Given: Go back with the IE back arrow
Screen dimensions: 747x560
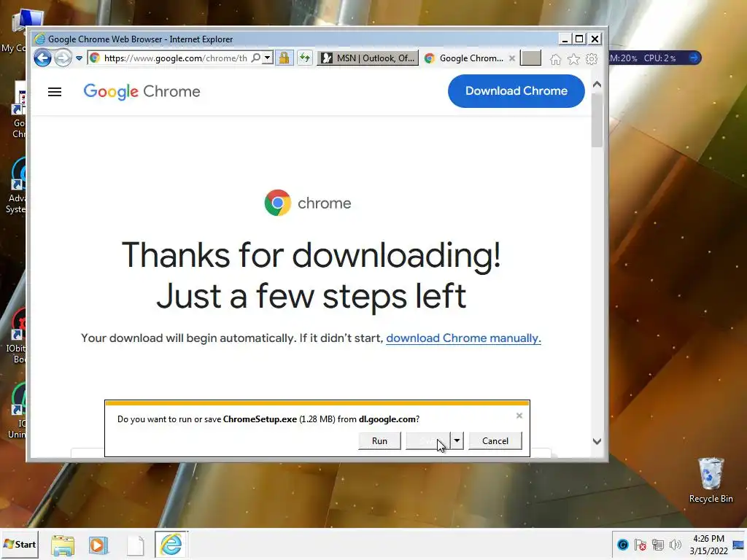Looking at the screenshot, I should [42, 58].
